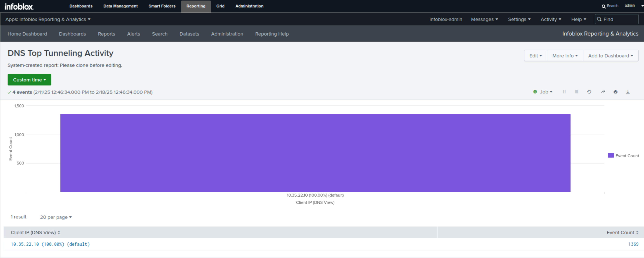Viewport: 644px width, 258px height.
Task: Switch to the Grid tab
Action: tap(220, 6)
